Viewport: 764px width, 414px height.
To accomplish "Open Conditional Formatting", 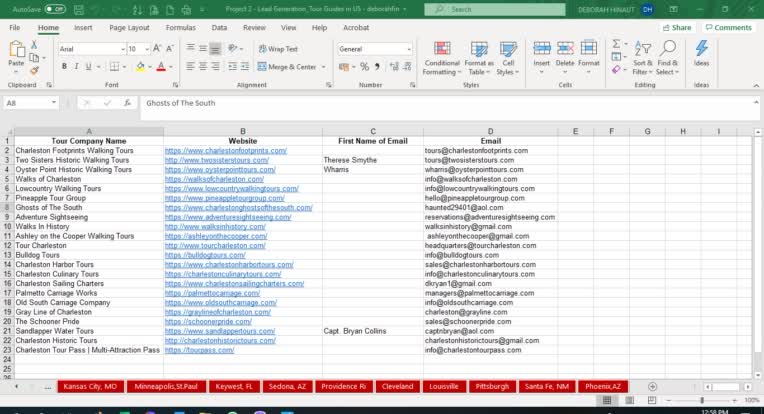I will [x=441, y=58].
